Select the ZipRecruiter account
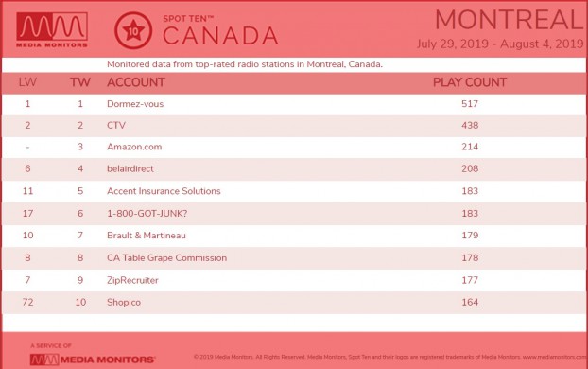This screenshot has height=369, width=588. pos(132,280)
